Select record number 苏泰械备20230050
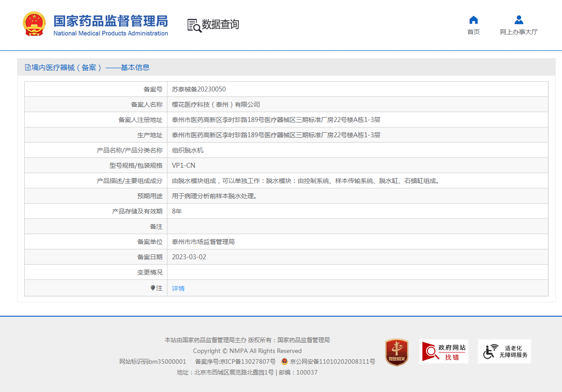Viewport: 562px width, 392px height. click(199, 89)
